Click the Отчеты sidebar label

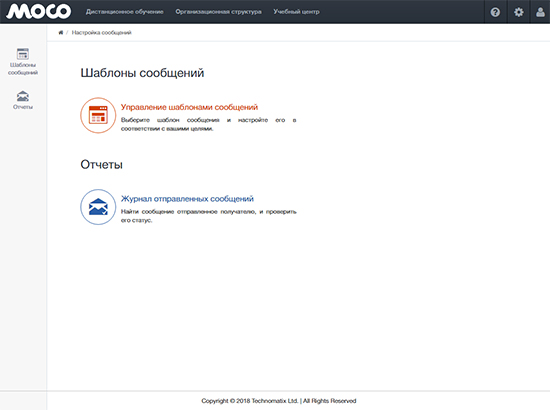(23, 107)
